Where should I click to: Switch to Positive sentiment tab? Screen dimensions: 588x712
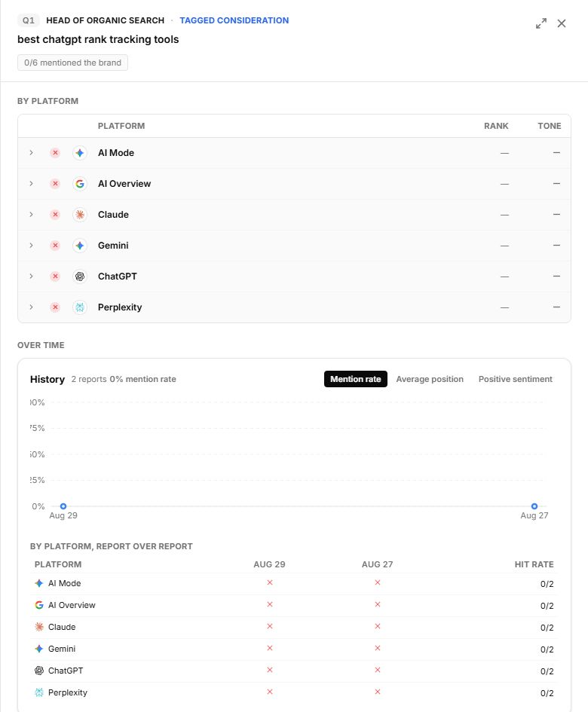pos(516,379)
